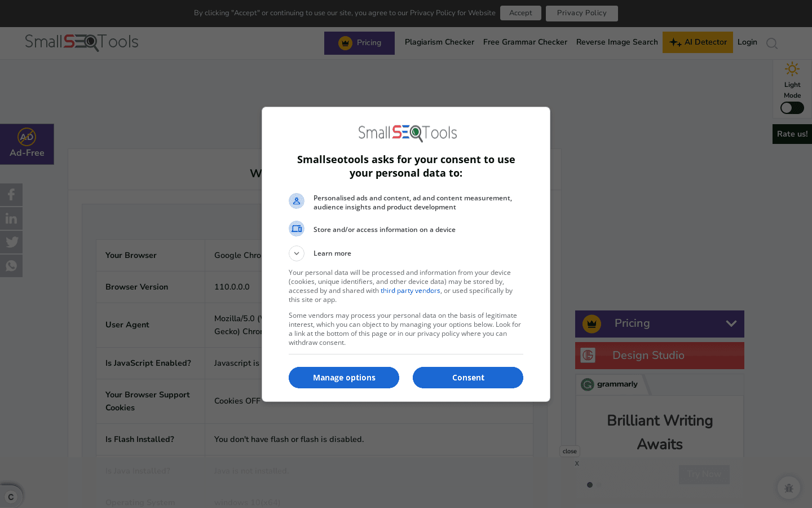Open the search magnifier in the navbar
This screenshot has height=508, width=812.
pos(772,43)
